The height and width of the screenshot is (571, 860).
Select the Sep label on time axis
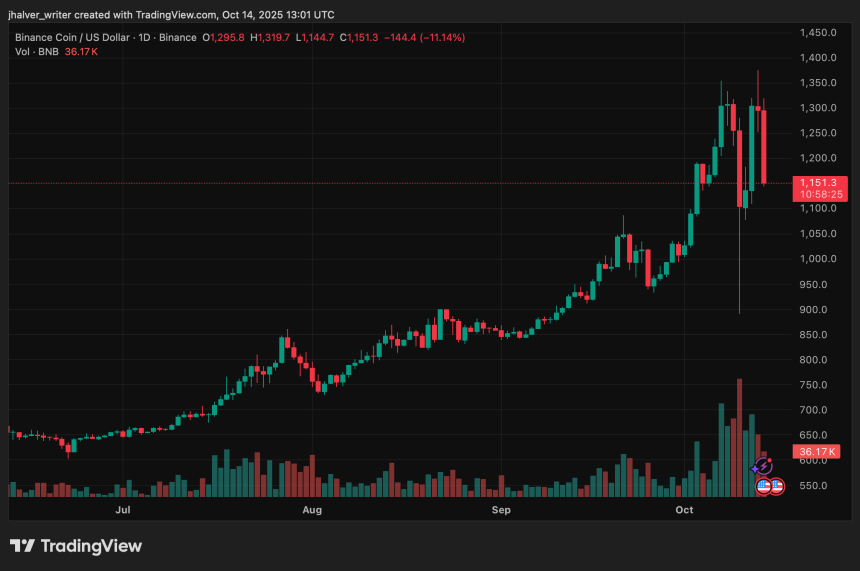click(x=501, y=511)
